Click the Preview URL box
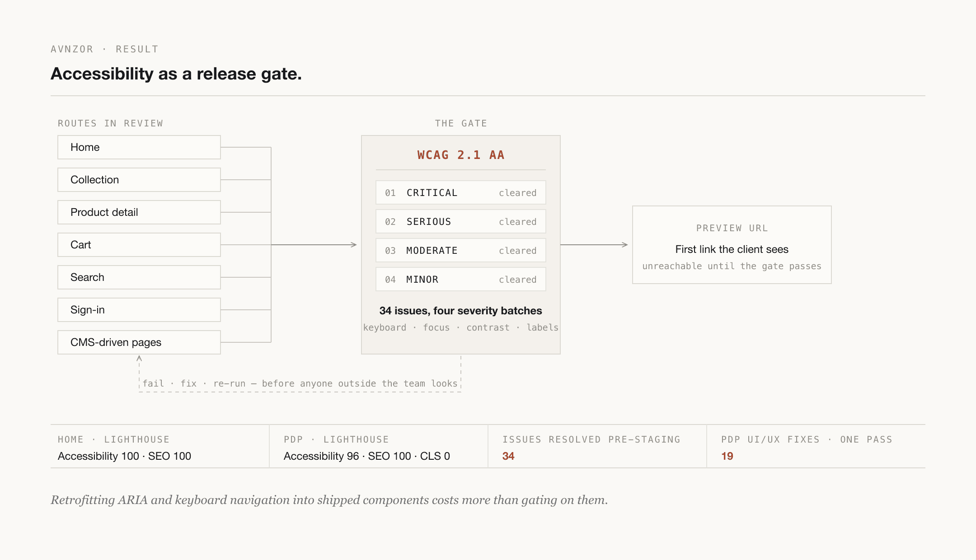Screen dimensions: 976x560 click(732, 245)
